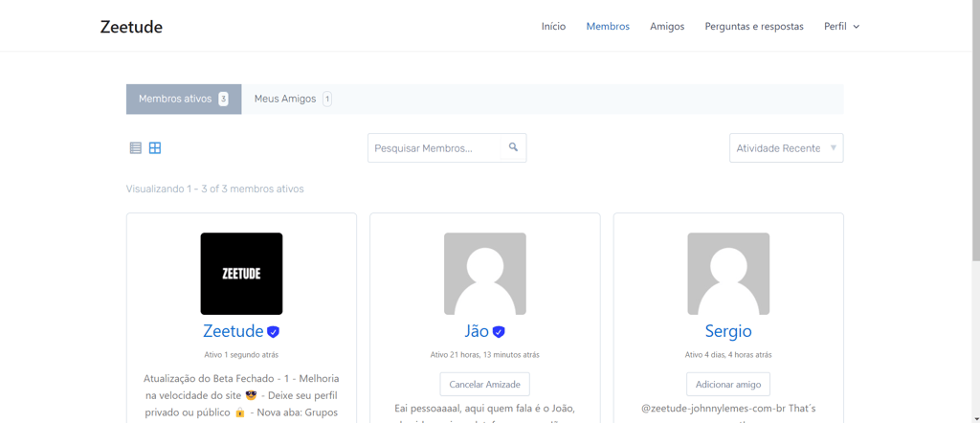Click Zeetude's verified badge icon
The image size is (980, 423).
tap(273, 331)
